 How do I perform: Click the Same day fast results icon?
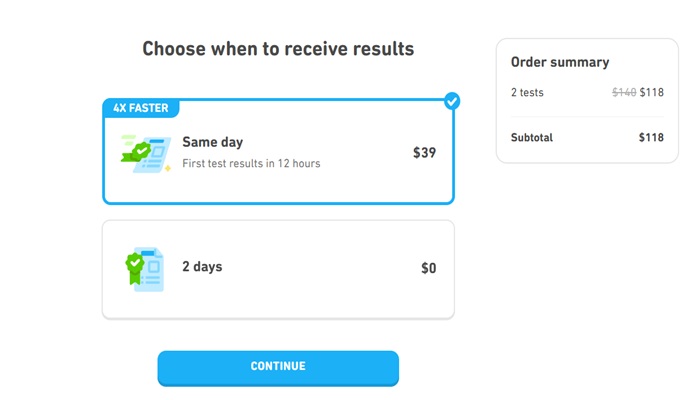click(146, 153)
